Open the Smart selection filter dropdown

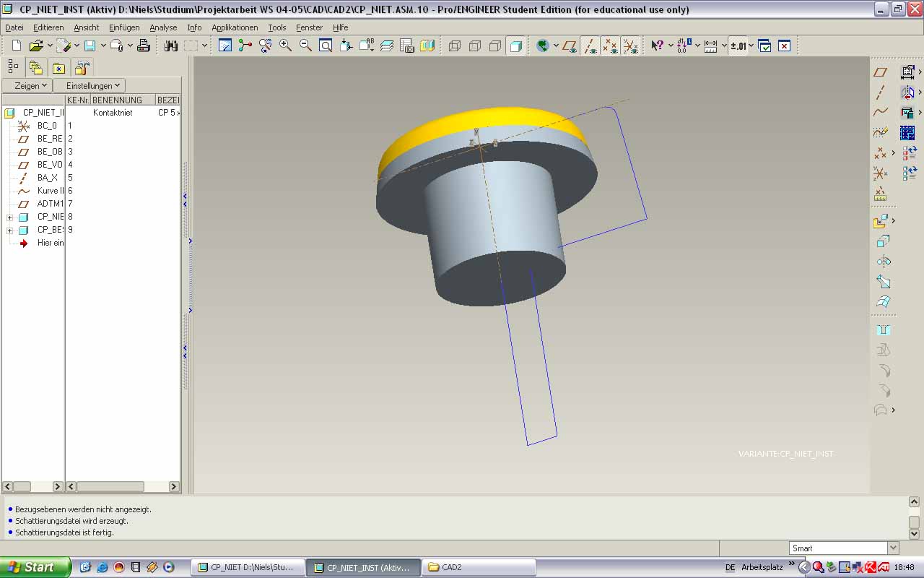tap(893, 548)
